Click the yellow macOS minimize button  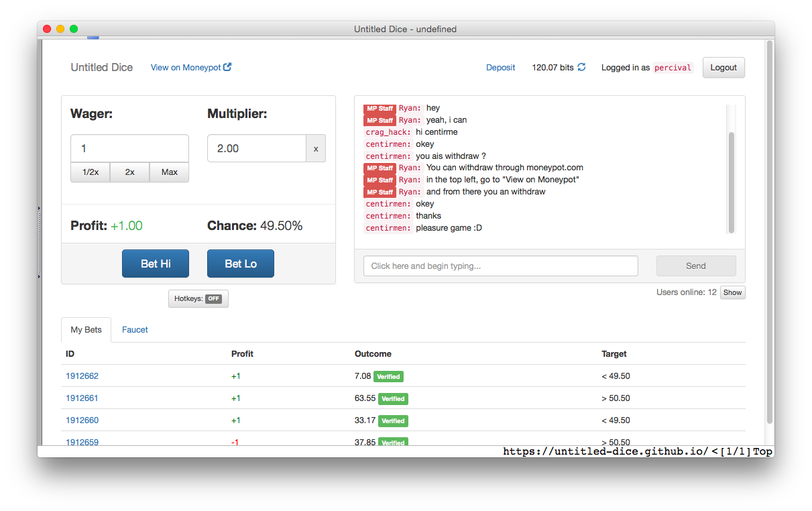click(60, 29)
